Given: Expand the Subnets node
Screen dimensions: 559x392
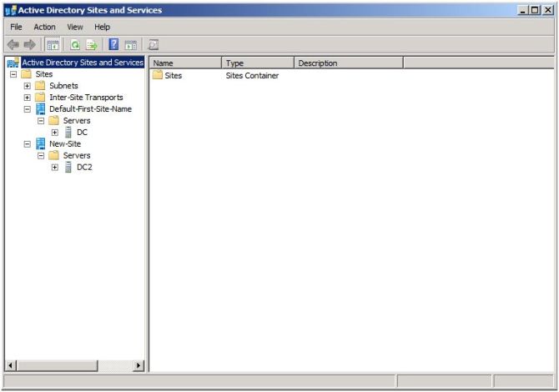Looking at the screenshot, I should coord(27,86).
